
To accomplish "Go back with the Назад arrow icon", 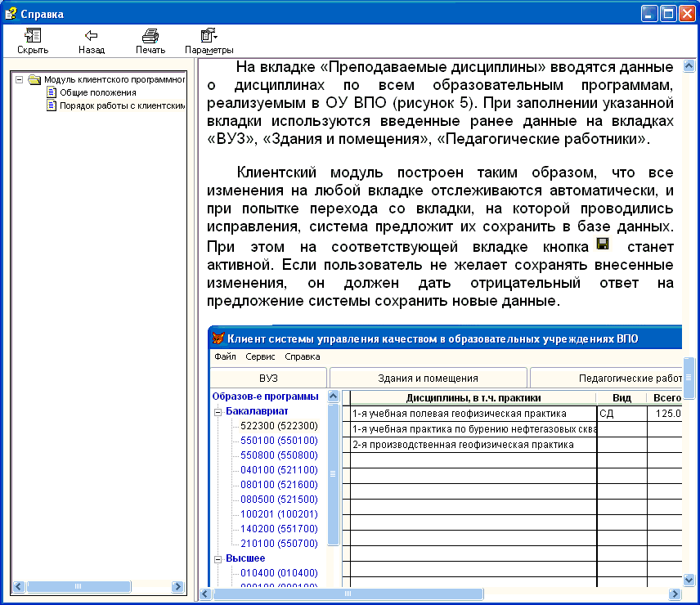I will click(x=92, y=35).
